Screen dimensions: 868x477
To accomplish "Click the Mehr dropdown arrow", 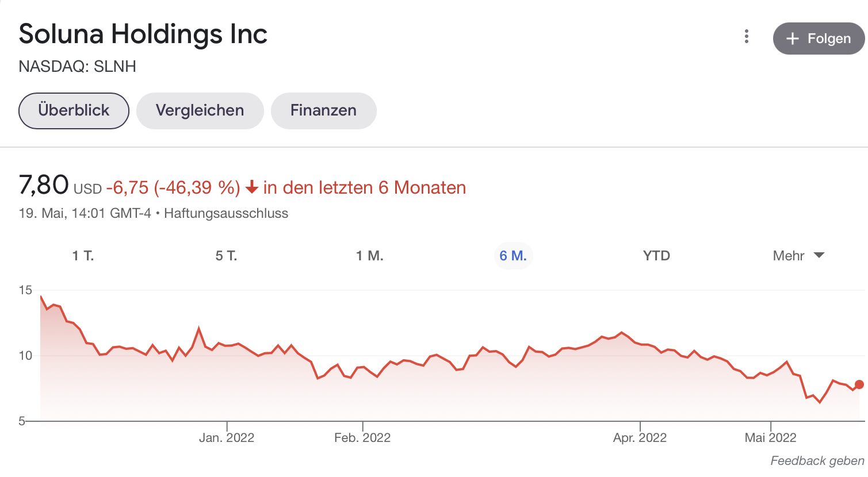I will coord(820,255).
